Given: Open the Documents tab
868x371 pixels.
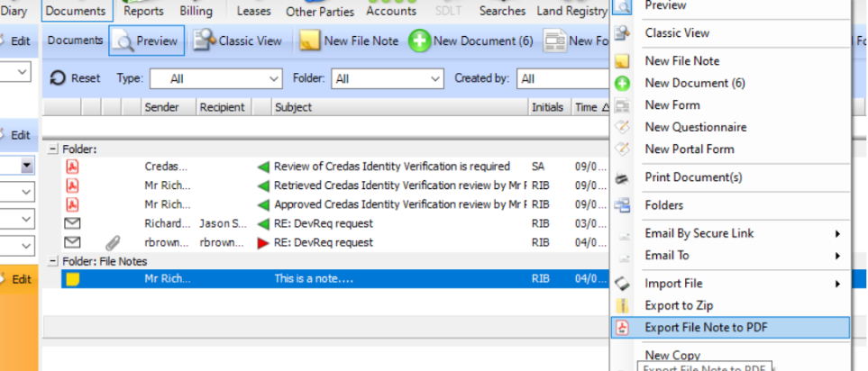Looking at the screenshot, I should [x=76, y=11].
